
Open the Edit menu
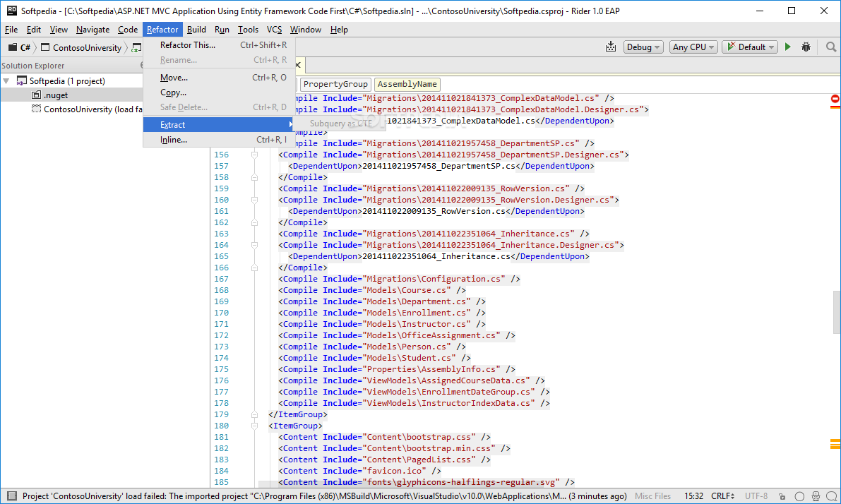point(34,30)
